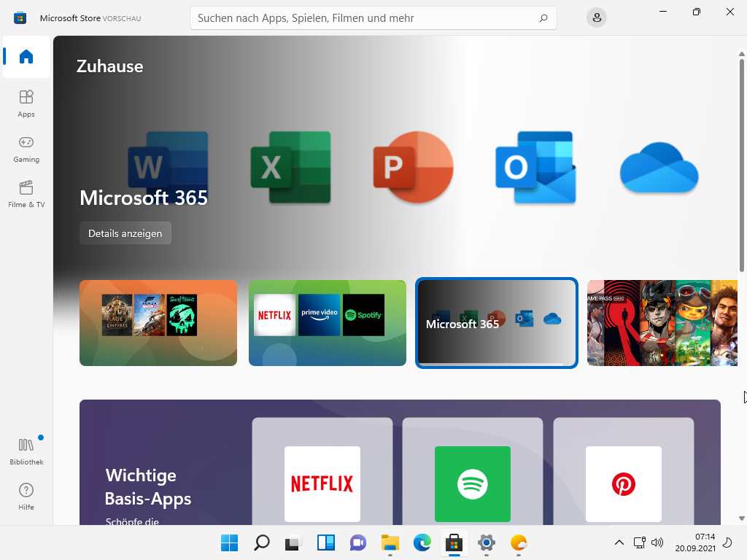The image size is (747, 560).
Task: Open the Chat app on taskbar
Action: click(357, 542)
